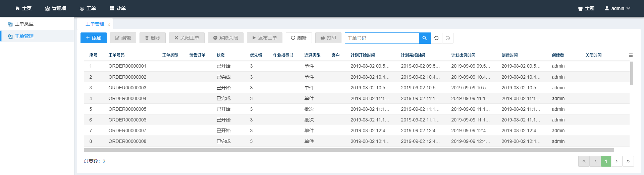The image size is (644, 175).
Task: Click the blue search magnifier icon
Action: click(x=425, y=38)
